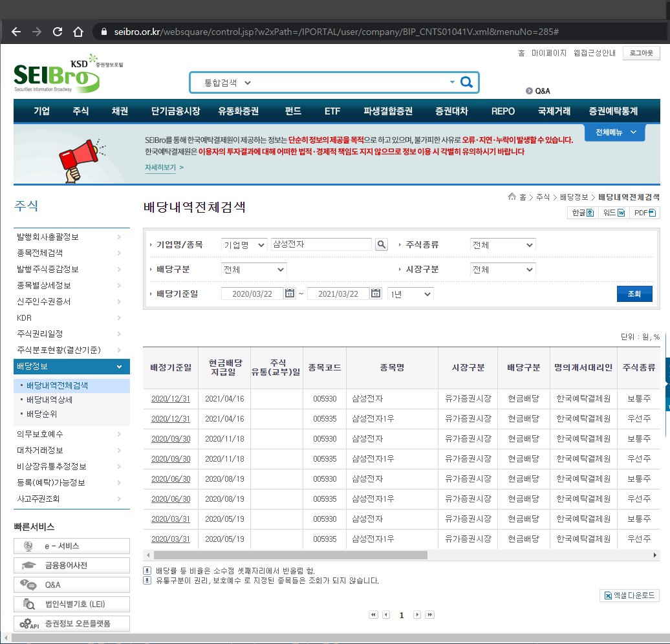The height and width of the screenshot is (644, 670).
Task: Open the 1년 period dropdown
Action: coord(411,294)
